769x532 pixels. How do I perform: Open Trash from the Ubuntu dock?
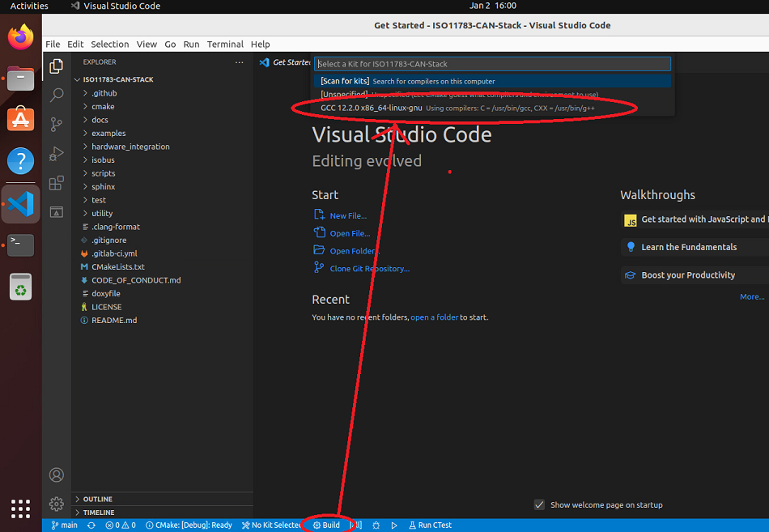point(20,286)
